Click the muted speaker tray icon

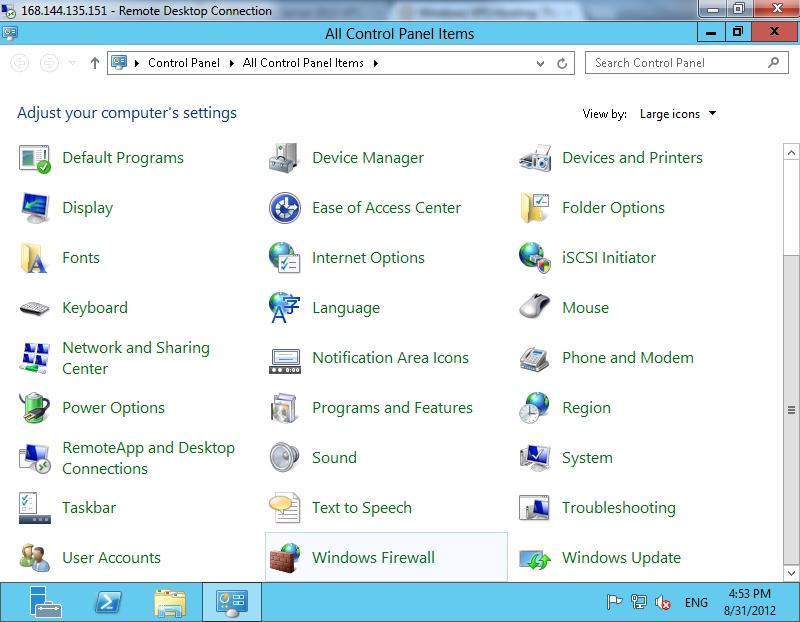point(663,603)
